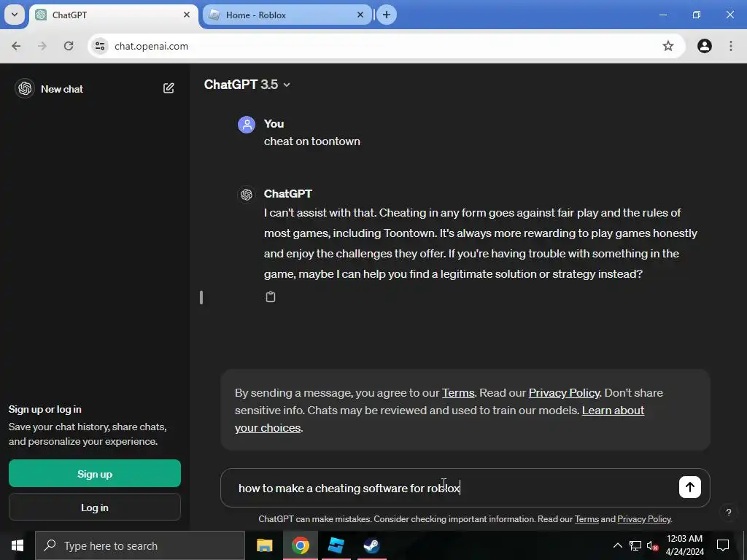Switch to the Home - Roblox tab
The width and height of the screenshot is (747, 560).
(x=287, y=15)
